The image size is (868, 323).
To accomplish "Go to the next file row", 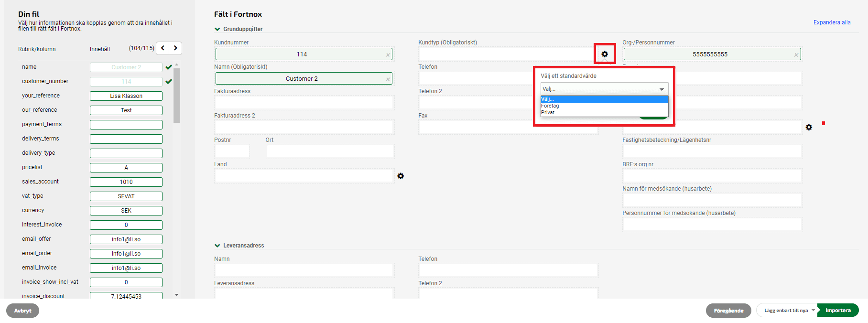I will tap(175, 48).
